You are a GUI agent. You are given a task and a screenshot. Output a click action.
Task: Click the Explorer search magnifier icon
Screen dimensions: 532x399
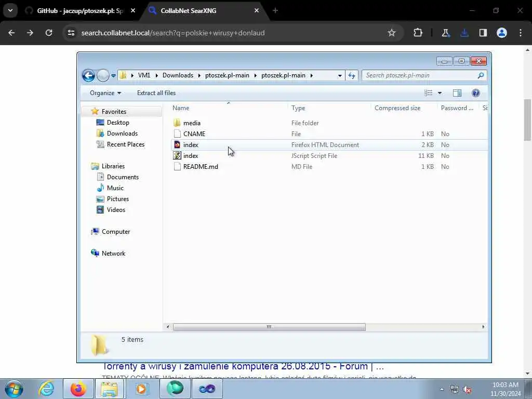click(x=481, y=75)
